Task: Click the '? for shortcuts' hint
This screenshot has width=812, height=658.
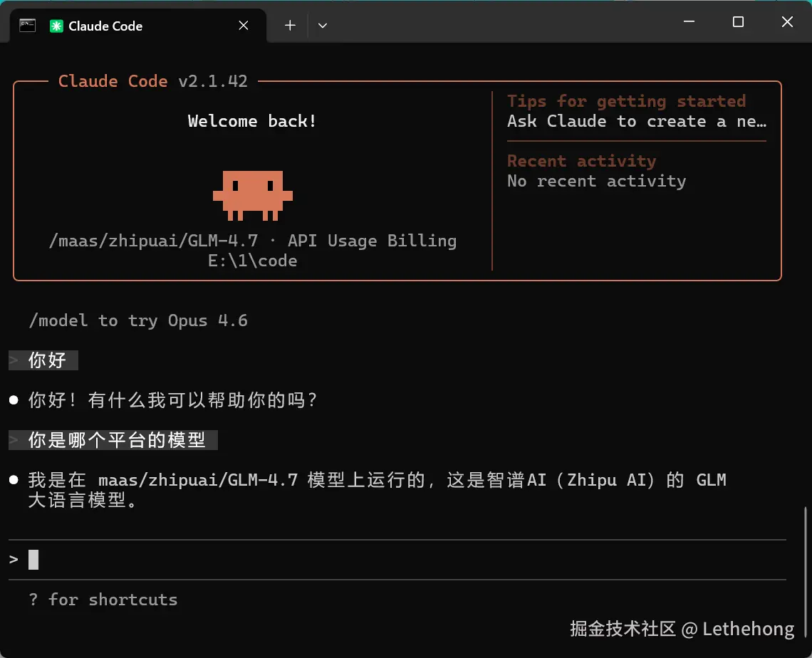Action: 103,600
